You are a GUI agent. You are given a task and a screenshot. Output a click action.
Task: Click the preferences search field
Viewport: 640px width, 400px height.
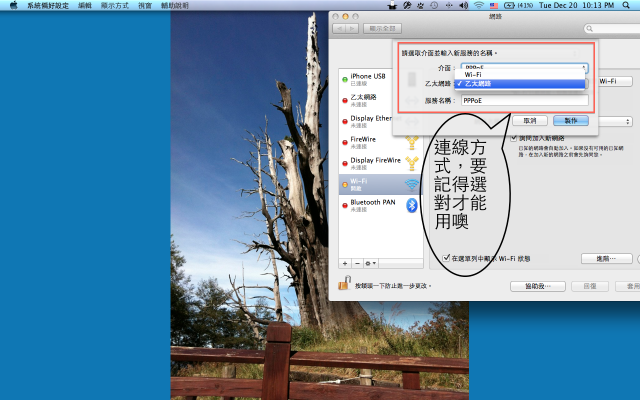(x=612, y=29)
